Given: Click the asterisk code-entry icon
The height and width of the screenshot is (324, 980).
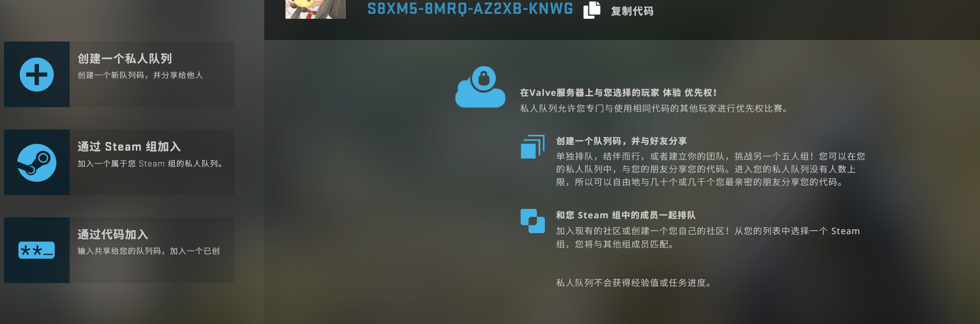Looking at the screenshot, I should pyautogui.click(x=37, y=250).
